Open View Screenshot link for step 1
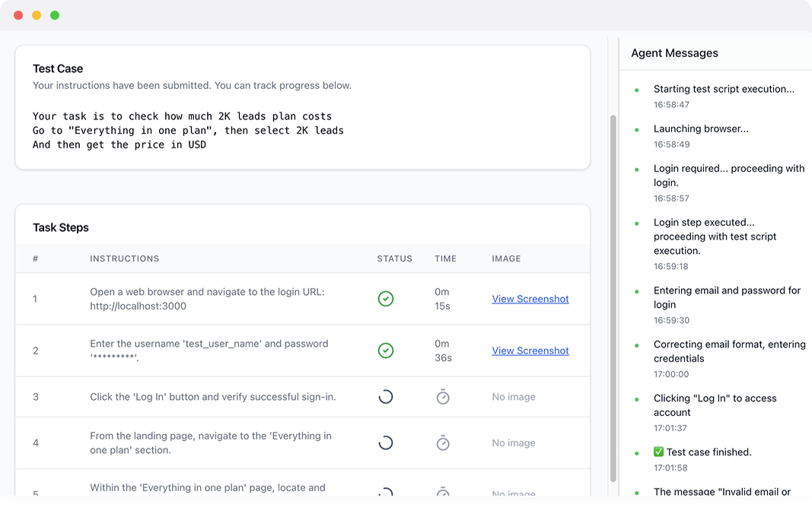Image resolution: width=812 pixels, height=517 pixels. [x=530, y=299]
